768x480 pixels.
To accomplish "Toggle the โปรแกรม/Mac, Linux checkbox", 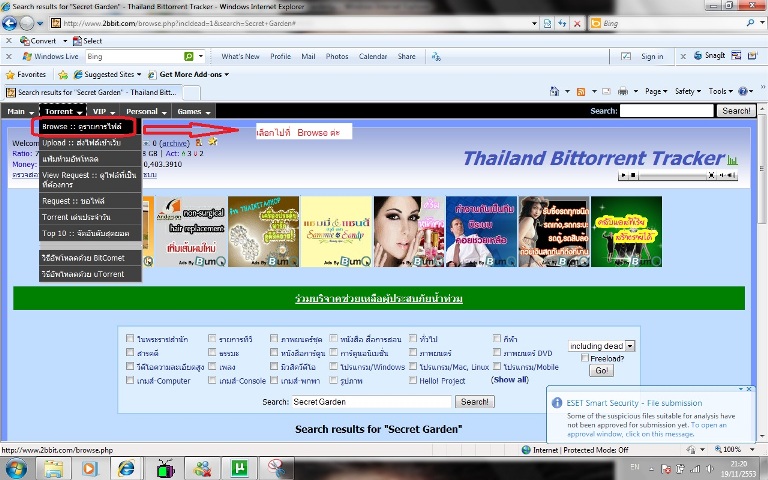I will tap(413, 366).
